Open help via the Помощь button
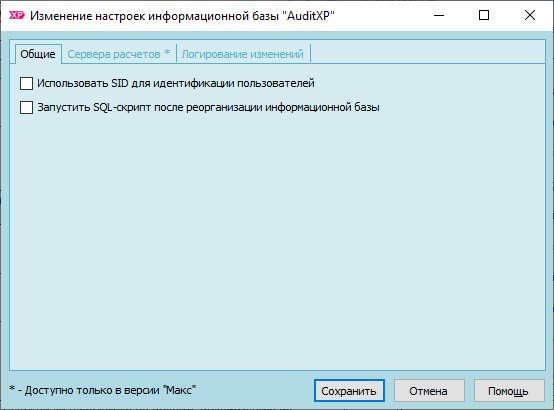This screenshot has width=554, height=410. point(509,391)
